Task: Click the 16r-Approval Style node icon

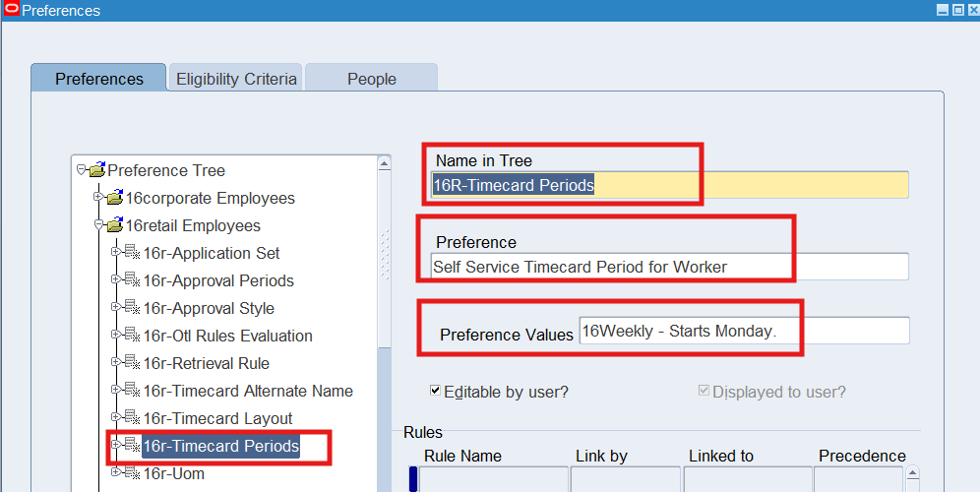Action: (x=132, y=308)
